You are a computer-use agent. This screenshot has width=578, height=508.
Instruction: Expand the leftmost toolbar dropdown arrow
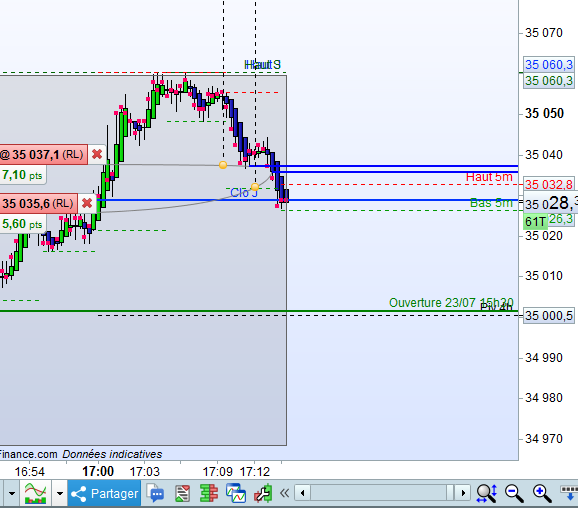click(12, 493)
